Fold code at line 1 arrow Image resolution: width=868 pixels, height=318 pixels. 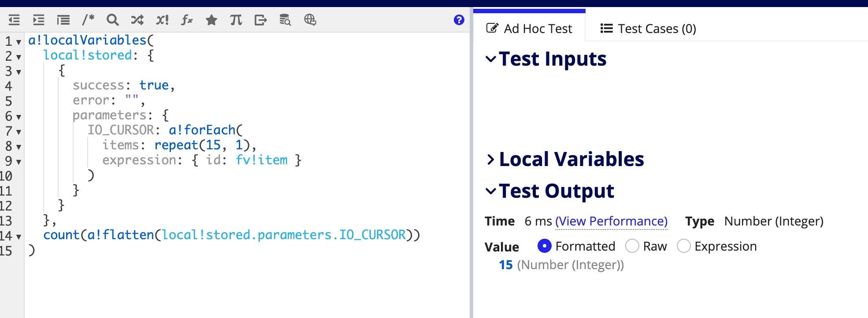click(19, 42)
